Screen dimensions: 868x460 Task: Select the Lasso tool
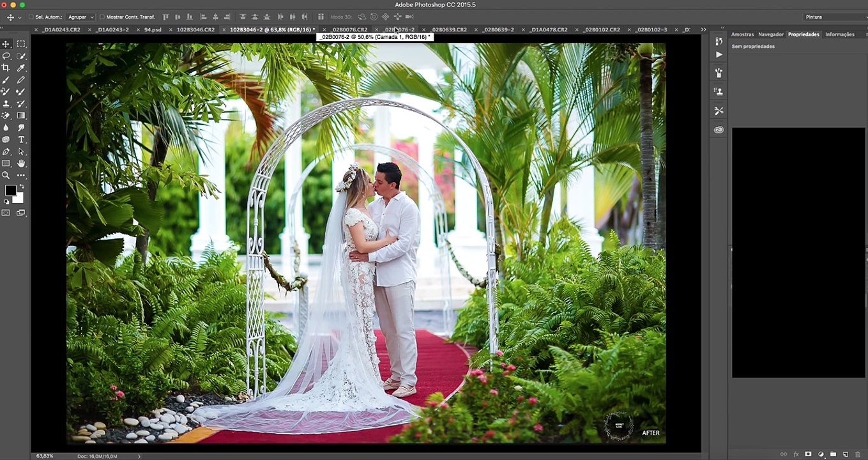pyautogui.click(x=6, y=56)
